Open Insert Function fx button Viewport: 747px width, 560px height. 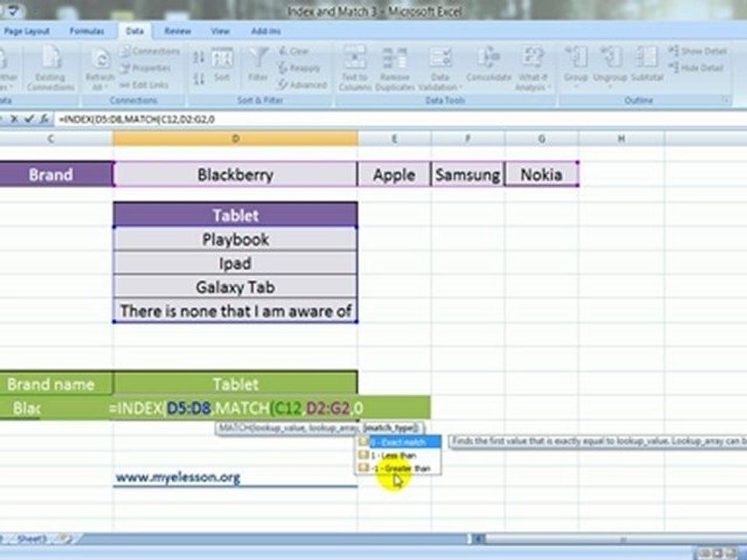point(44,119)
